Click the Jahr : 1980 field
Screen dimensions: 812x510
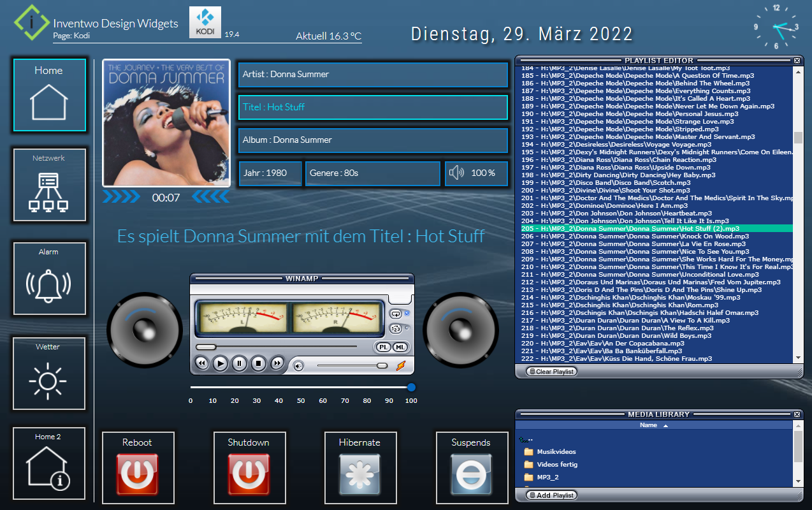coord(270,173)
